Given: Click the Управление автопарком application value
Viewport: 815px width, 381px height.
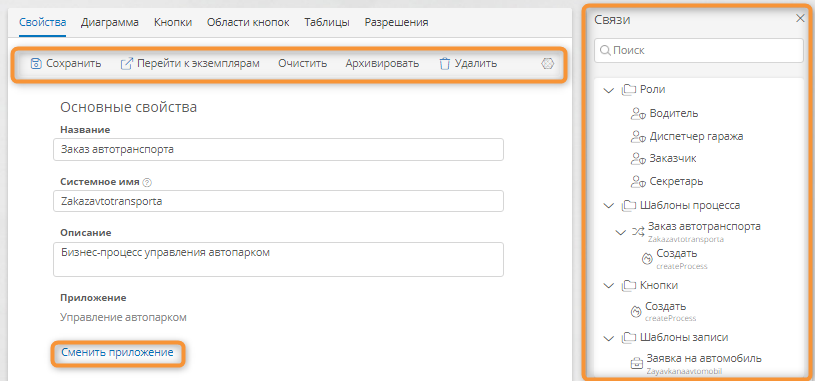Looking at the screenshot, I should (123, 318).
